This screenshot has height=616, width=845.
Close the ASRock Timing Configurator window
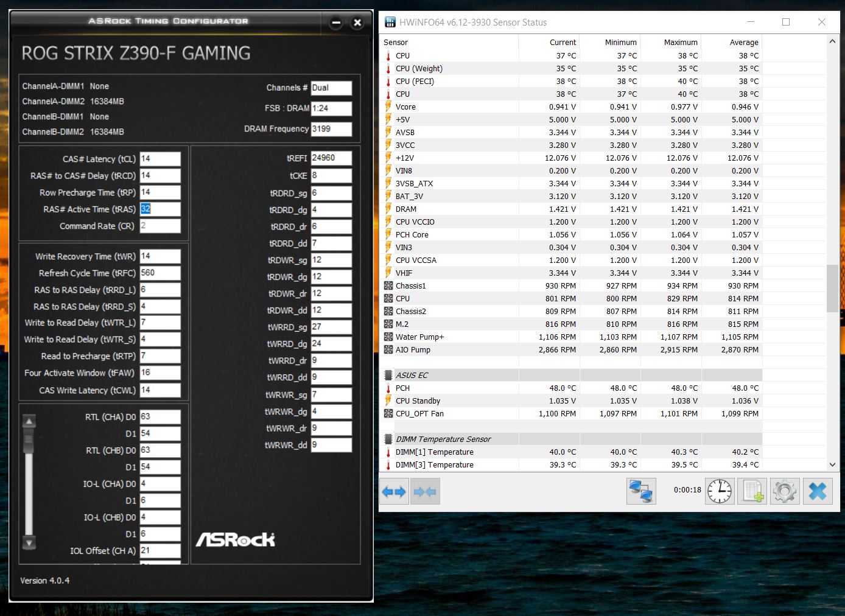click(357, 23)
